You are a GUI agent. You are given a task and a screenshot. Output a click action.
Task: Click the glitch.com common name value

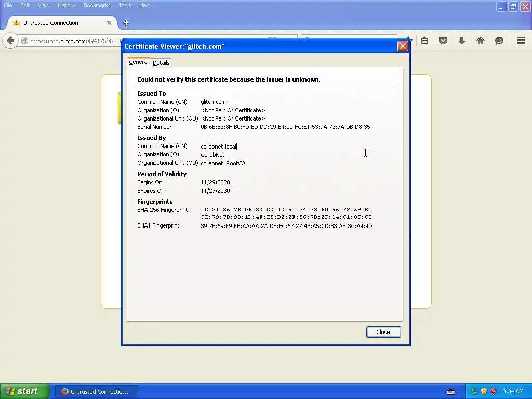213,102
